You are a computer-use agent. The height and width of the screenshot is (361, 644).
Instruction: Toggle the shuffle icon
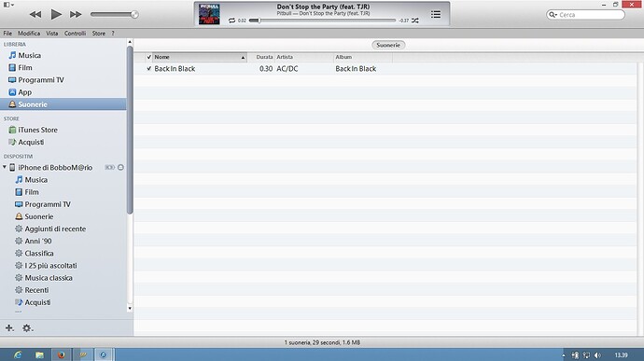click(x=415, y=21)
